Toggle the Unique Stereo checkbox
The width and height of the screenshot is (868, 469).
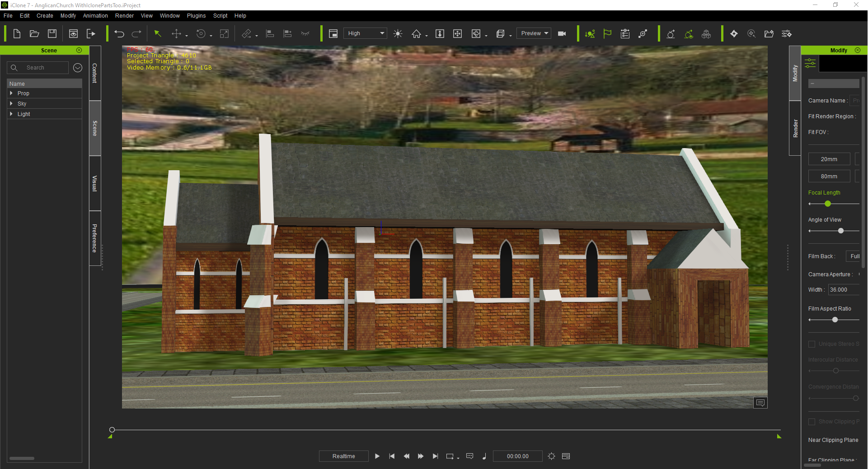point(812,344)
